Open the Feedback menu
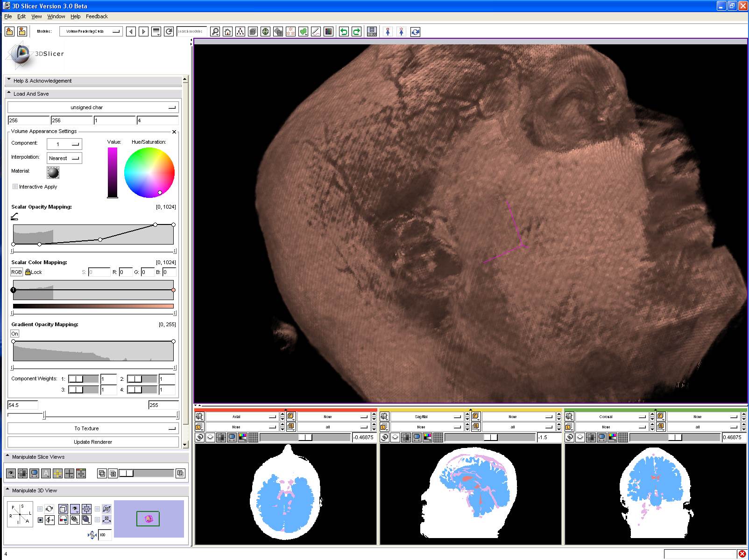Screen dimensions: 749x560 pyautogui.click(x=97, y=16)
